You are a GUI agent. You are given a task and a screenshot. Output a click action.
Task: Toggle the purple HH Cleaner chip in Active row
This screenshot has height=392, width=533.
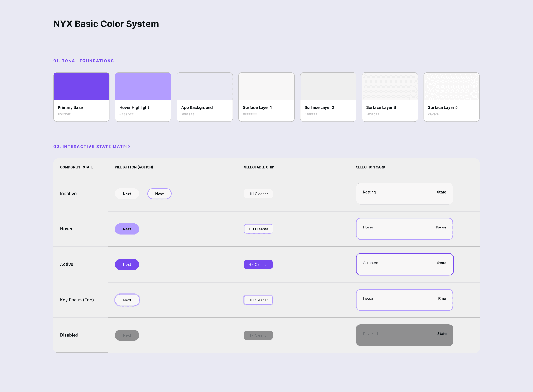258,265
